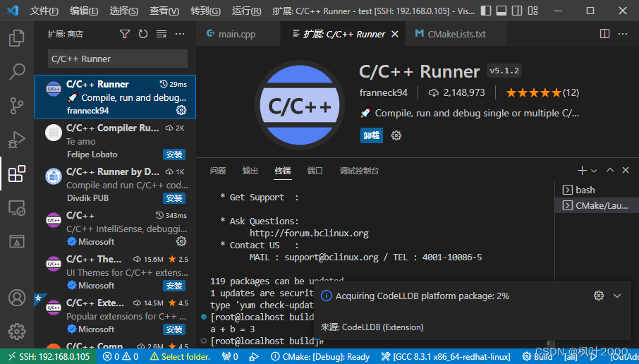The width and height of the screenshot is (639, 364).
Task: Install C/C++ Compiler Run by Felipe Lobato
Action: click(x=174, y=154)
